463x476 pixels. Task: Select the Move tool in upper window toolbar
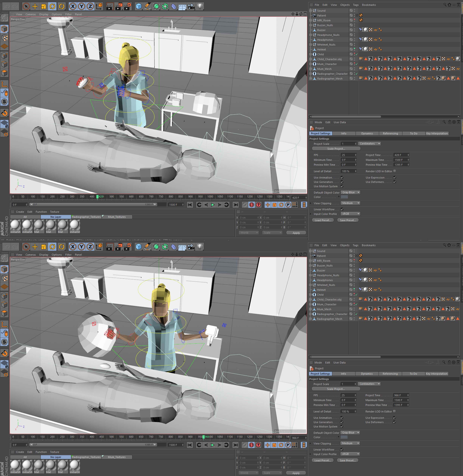click(35, 7)
